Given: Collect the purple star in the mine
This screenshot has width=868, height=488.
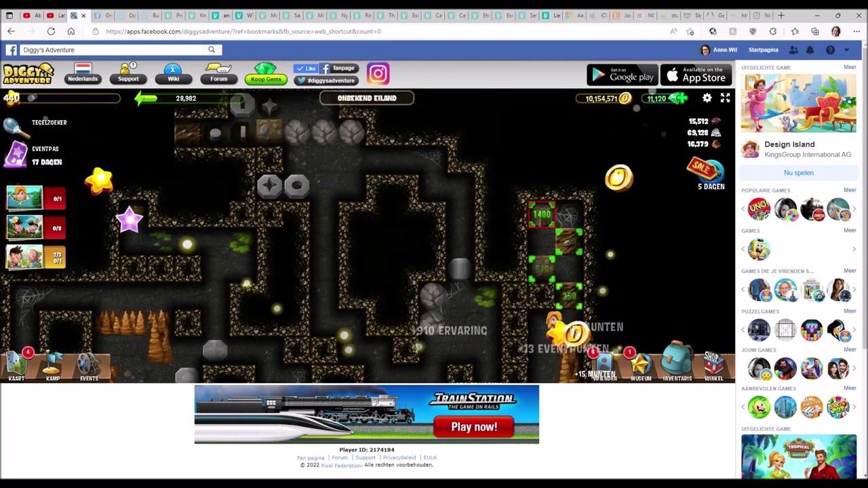Looking at the screenshot, I should point(129,220).
